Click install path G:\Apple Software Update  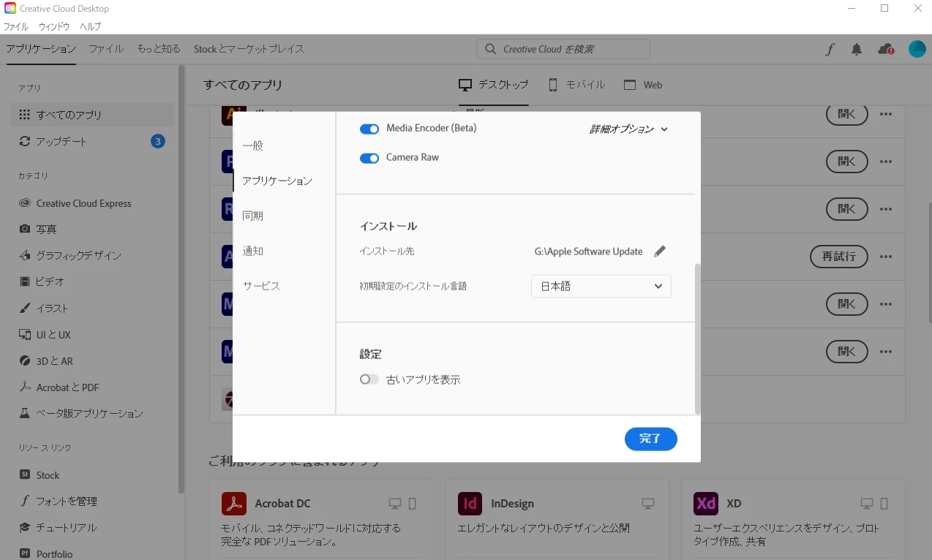coord(589,251)
